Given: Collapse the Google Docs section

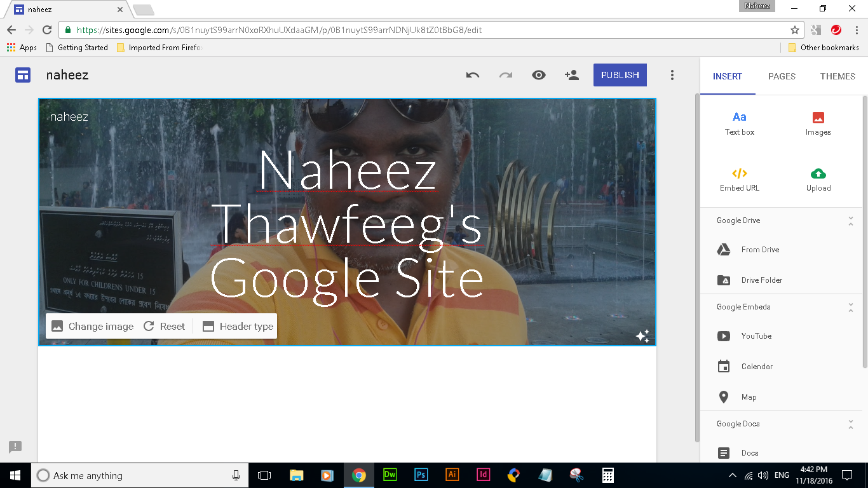Looking at the screenshot, I should click(x=851, y=424).
